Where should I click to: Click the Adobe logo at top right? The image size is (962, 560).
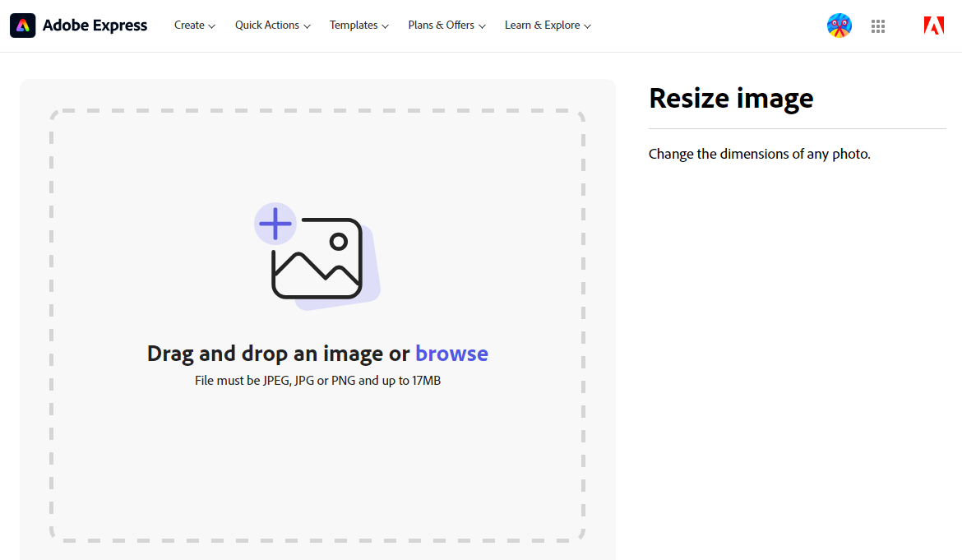(x=933, y=25)
